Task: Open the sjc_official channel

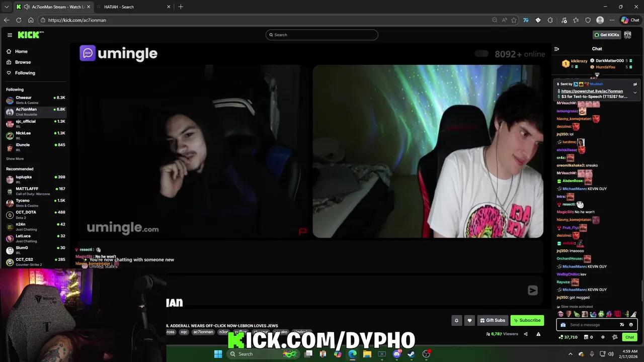Action: [35, 123]
